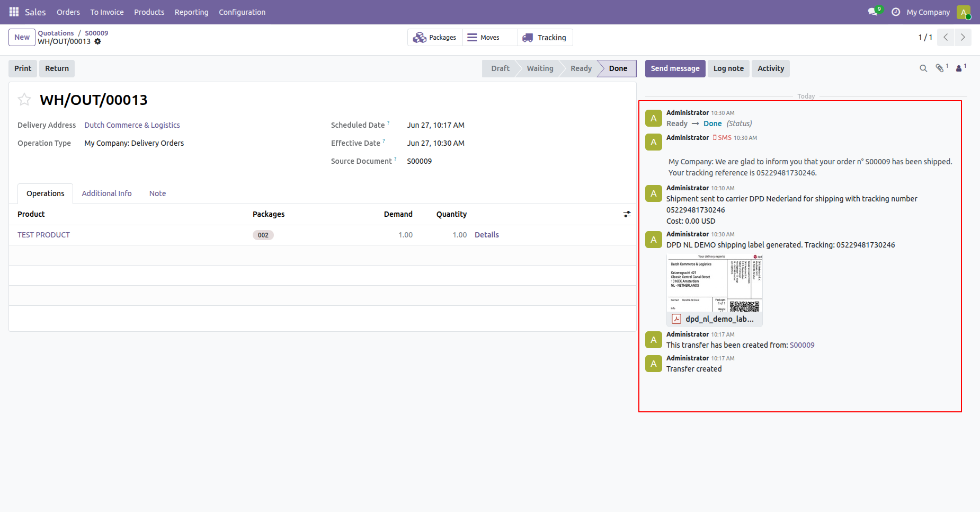This screenshot has height=512, width=980.
Task: Open the Products menu
Action: click(149, 12)
